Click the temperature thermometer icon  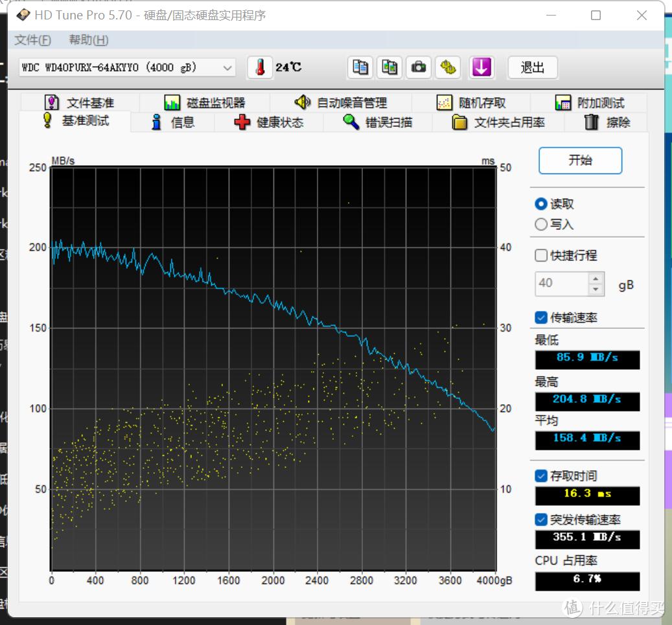click(260, 67)
